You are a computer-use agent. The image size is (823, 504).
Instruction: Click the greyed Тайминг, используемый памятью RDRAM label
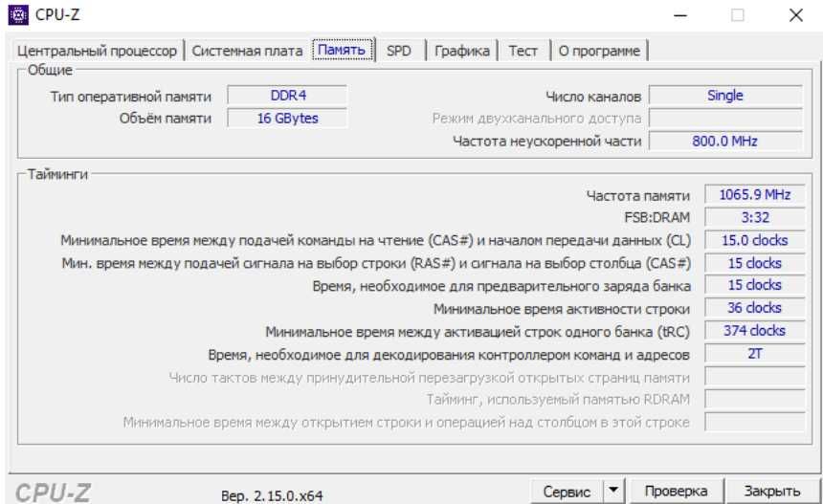pos(558,400)
